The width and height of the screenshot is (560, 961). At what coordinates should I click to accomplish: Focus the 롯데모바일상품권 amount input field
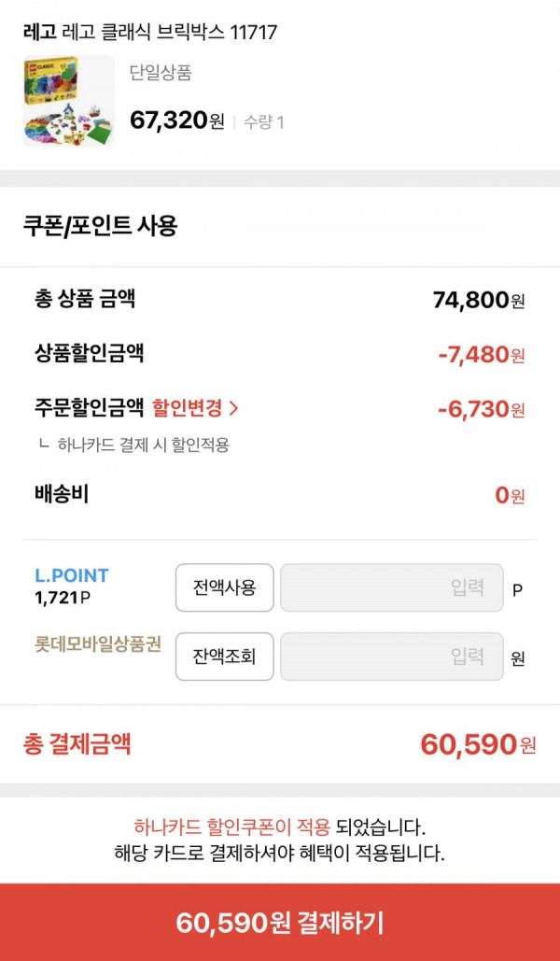(392, 657)
